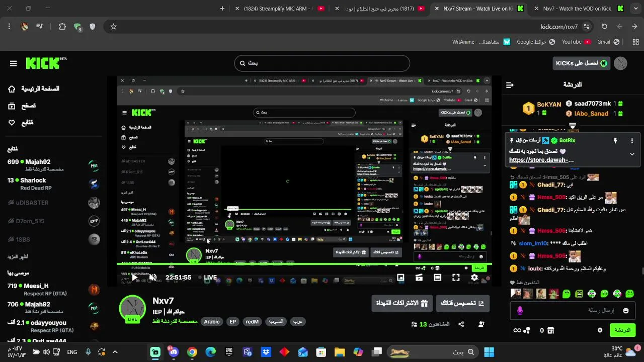This screenshot has width=644, height=362.
Task: Open Majah92 channel with 699 viewers
Action: pos(53,165)
